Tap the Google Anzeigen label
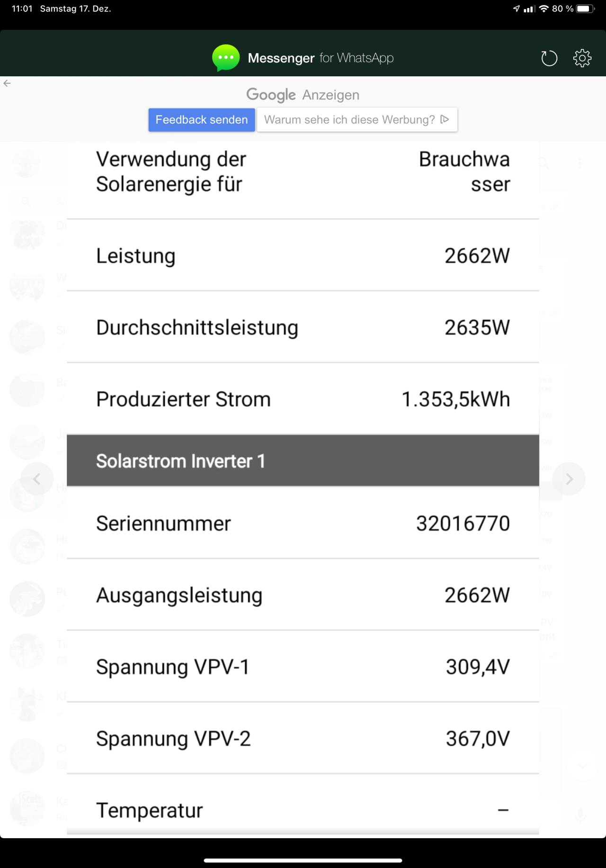The height and width of the screenshot is (868, 606). tap(303, 95)
